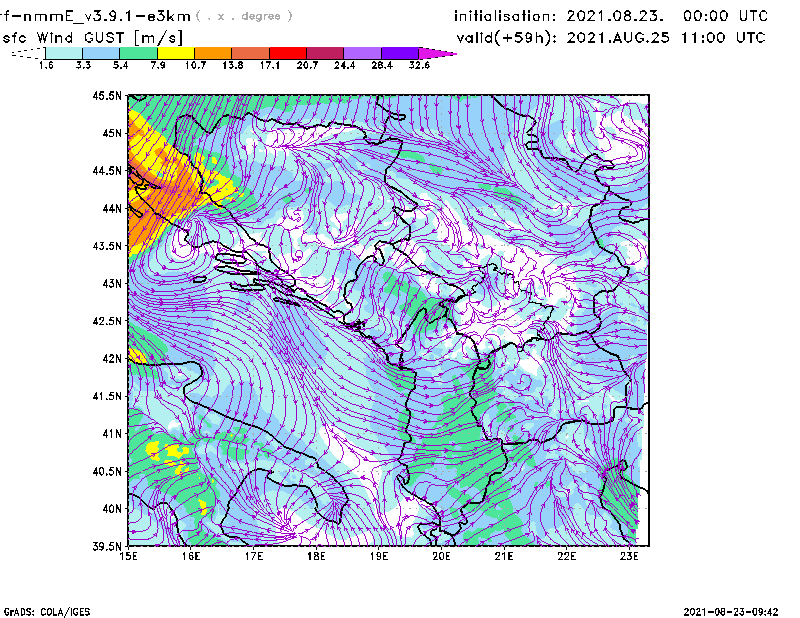Image resolution: width=800 pixels, height=618 pixels.
Task: Click the 'initialisation: 2021.08.23.' text
Action: click(x=559, y=16)
